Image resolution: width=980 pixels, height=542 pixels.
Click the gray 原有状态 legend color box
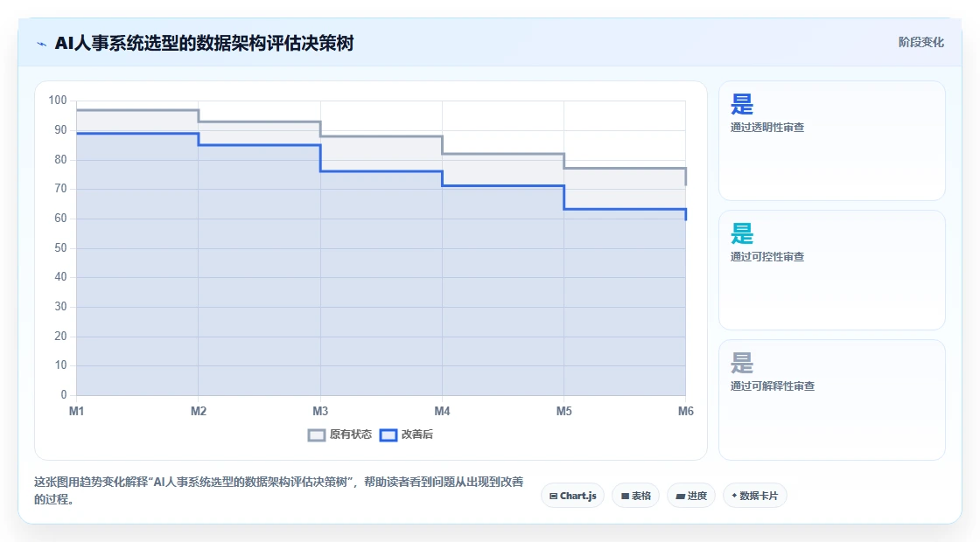316,435
